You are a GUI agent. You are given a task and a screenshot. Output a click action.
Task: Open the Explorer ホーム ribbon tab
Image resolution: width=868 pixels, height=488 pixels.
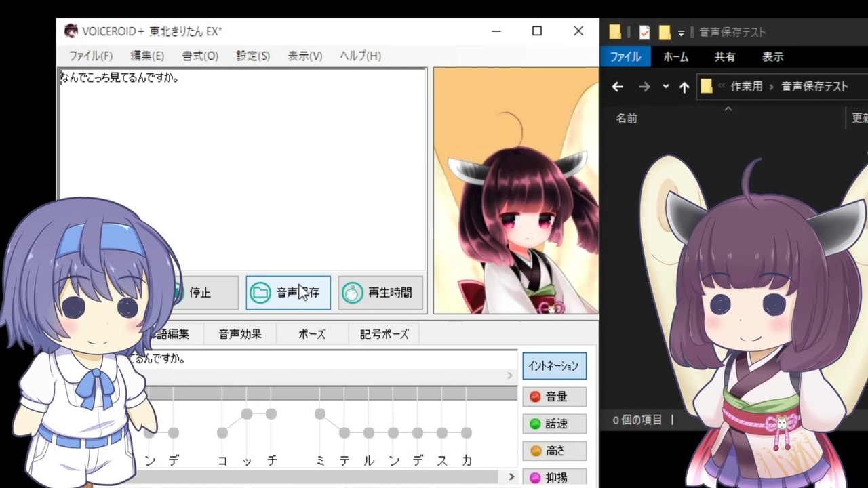(675, 57)
